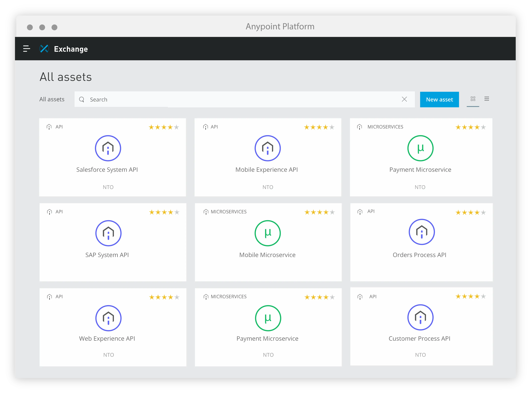Click type icon on Salesforce System API card

tap(49, 127)
